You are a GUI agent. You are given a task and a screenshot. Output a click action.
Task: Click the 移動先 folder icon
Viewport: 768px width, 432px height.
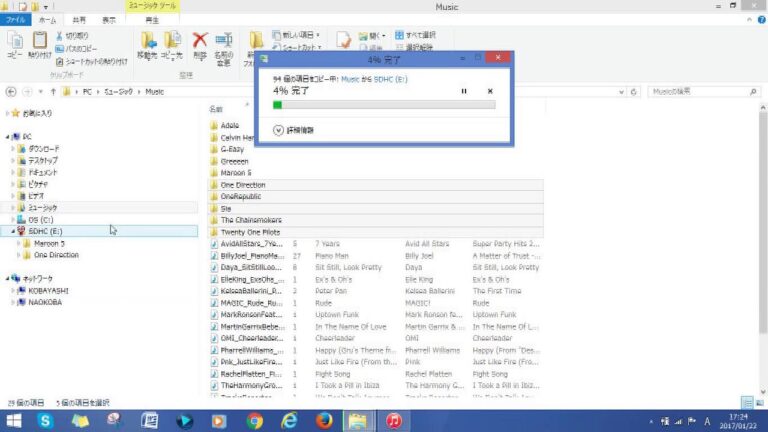147,46
